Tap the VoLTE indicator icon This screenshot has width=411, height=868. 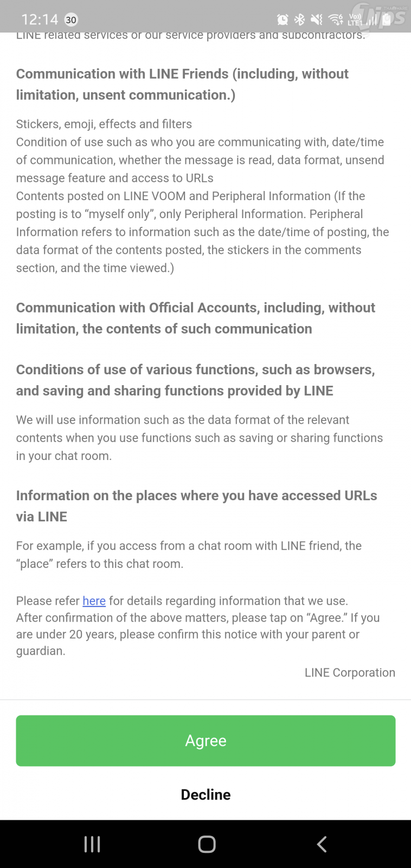[355, 20]
